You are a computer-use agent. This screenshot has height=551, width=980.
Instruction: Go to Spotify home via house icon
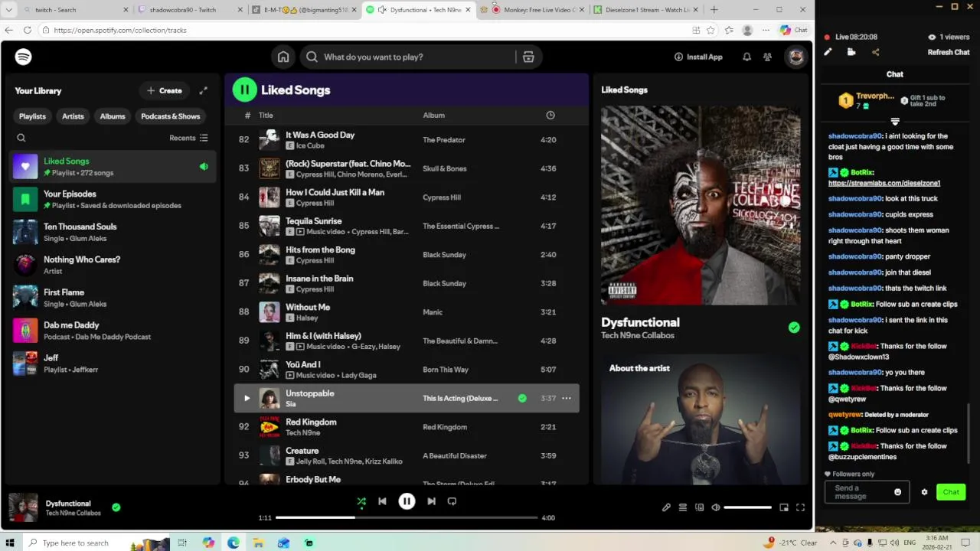(x=283, y=57)
